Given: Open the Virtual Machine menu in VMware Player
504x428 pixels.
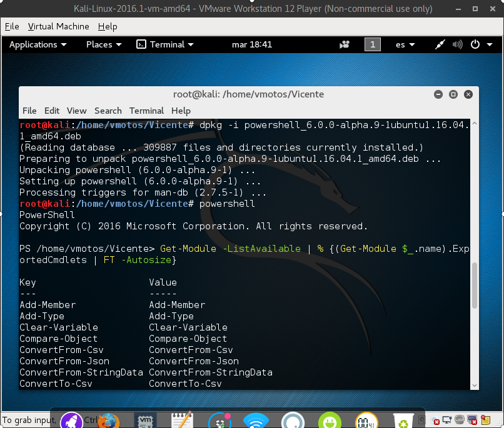Looking at the screenshot, I should tap(58, 26).
